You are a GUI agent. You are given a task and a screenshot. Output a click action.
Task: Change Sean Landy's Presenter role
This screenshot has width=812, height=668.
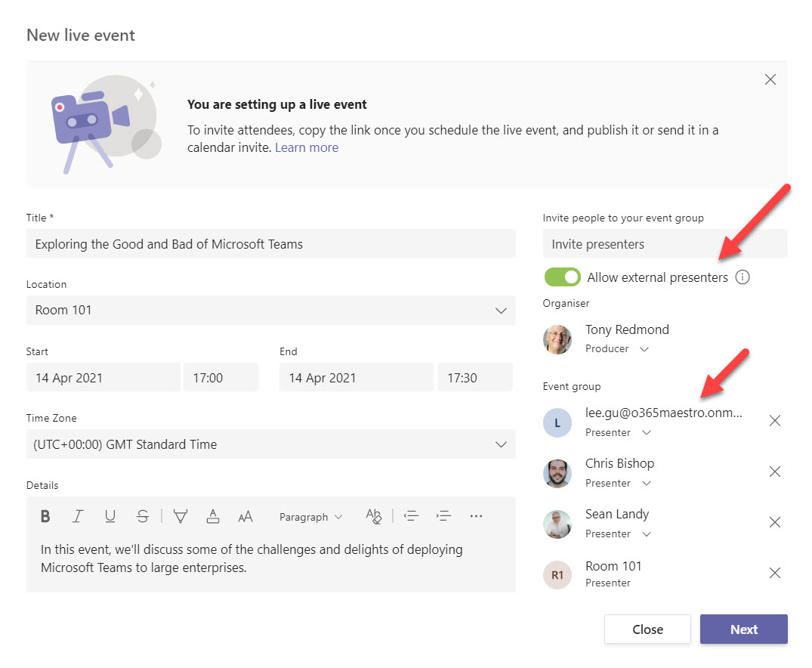(618, 534)
